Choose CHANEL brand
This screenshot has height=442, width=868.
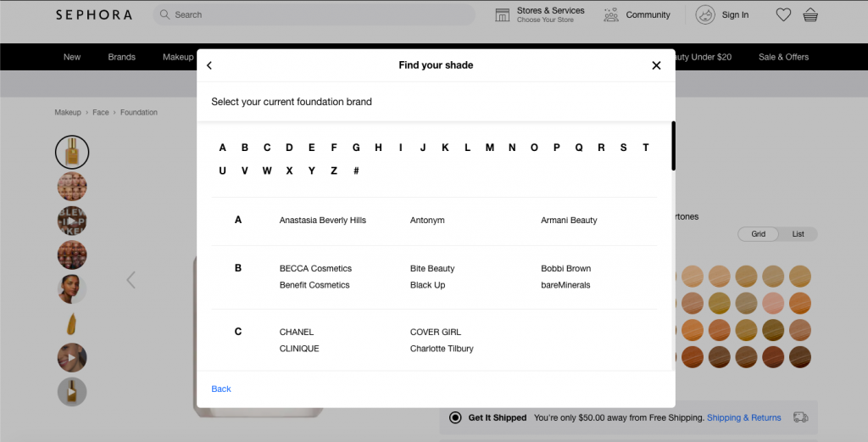pos(297,332)
